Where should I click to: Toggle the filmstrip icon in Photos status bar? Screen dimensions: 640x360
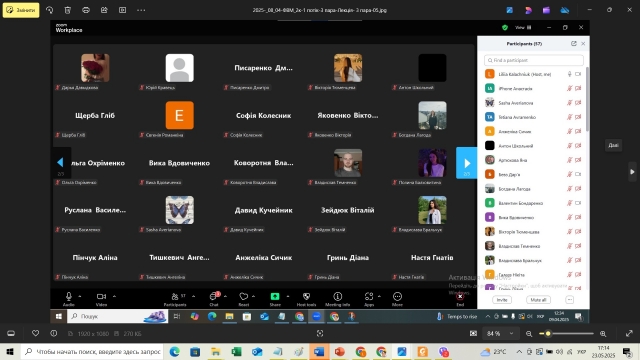[11, 333]
